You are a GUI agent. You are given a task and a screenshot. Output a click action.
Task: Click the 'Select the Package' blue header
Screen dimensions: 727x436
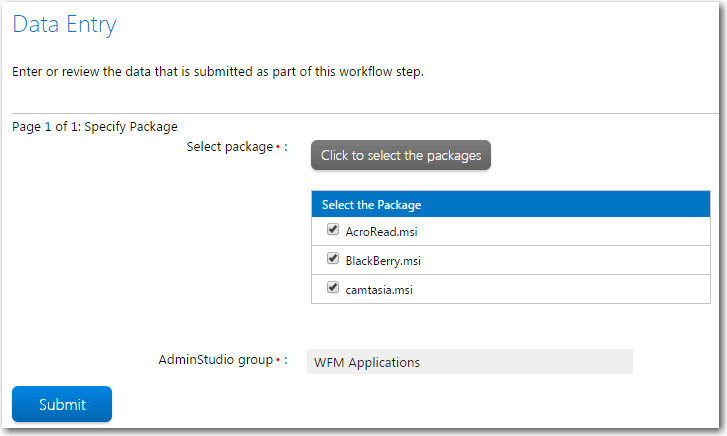pos(511,204)
